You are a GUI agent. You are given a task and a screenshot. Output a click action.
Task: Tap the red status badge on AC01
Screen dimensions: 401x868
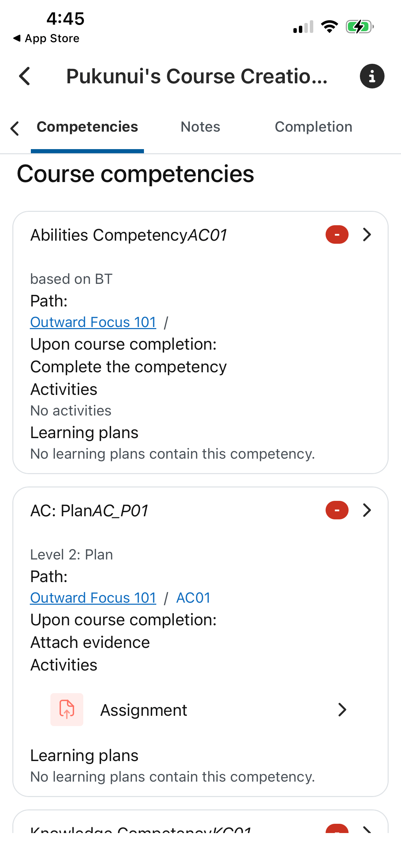337,235
